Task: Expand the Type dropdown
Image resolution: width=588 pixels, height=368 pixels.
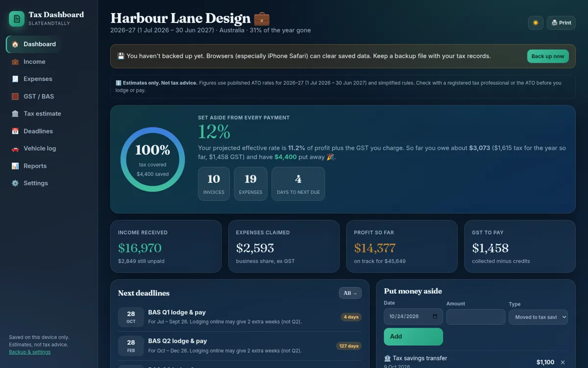Action: click(538, 317)
